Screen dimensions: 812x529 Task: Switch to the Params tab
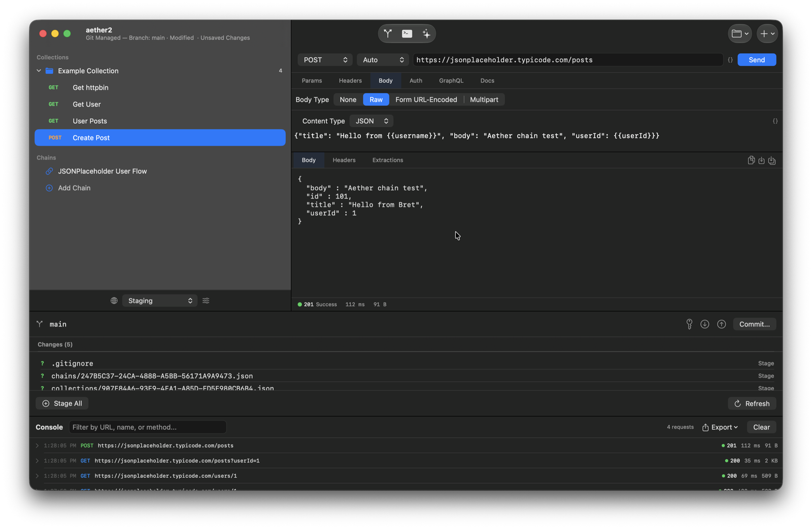pyautogui.click(x=312, y=81)
